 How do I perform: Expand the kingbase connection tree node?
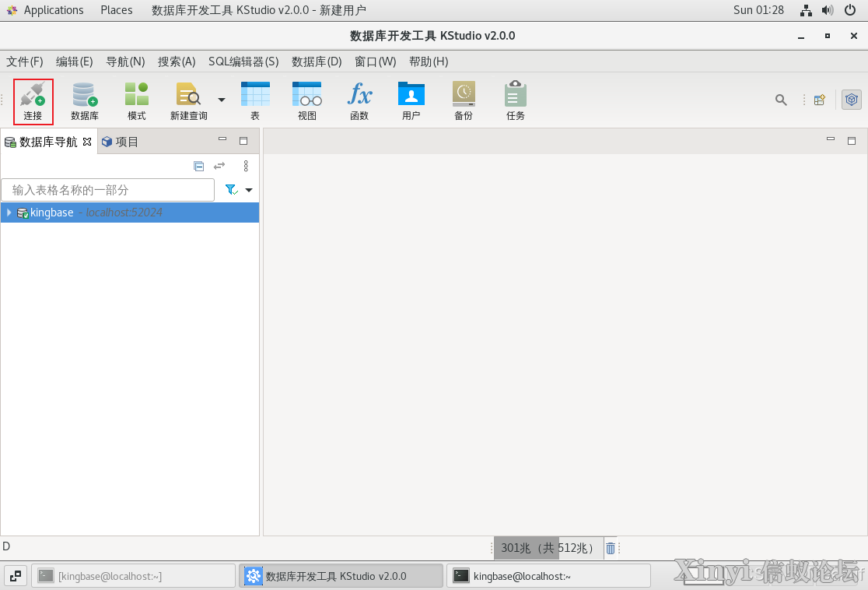pyautogui.click(x=9, y=212)
